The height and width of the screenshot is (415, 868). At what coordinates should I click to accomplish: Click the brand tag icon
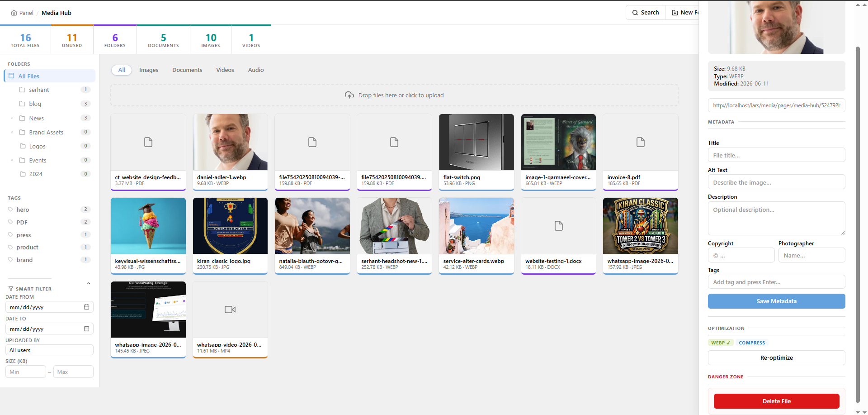coord(10,260)
